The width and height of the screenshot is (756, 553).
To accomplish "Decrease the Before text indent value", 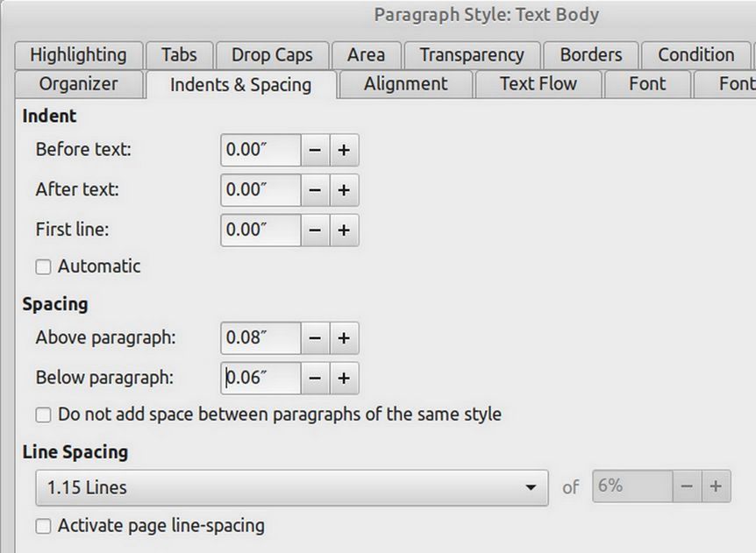I will pyautogui.click(x=315, y=150).
